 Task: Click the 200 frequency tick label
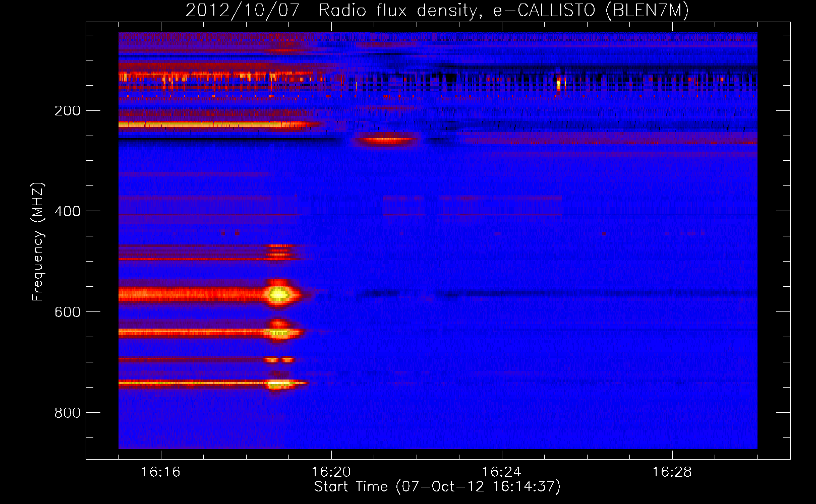67,110
